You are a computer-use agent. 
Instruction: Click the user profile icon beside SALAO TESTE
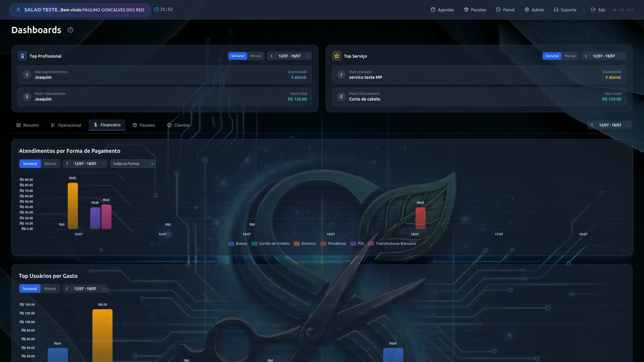point(19,10)
